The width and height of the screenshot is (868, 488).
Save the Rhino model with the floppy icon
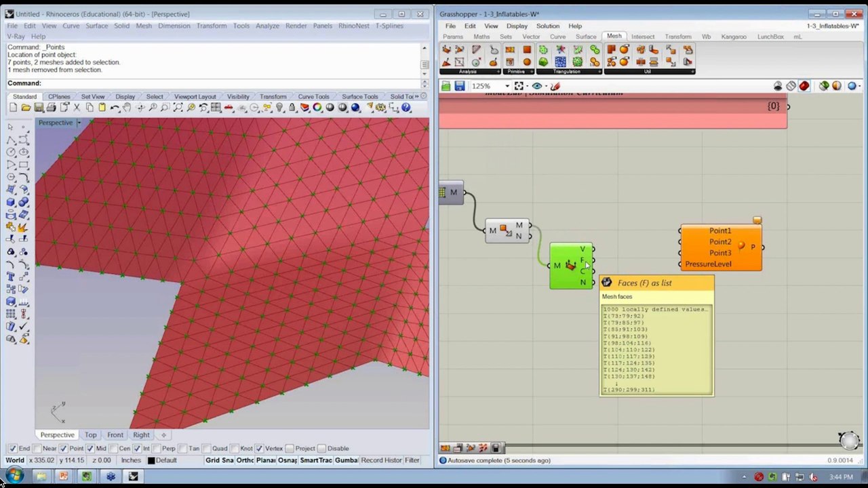(x=39, y=108)
